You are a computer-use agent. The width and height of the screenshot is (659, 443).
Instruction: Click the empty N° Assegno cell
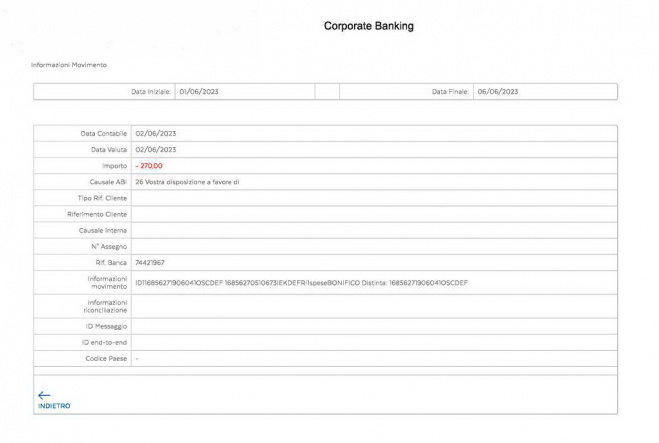[372, 246]
